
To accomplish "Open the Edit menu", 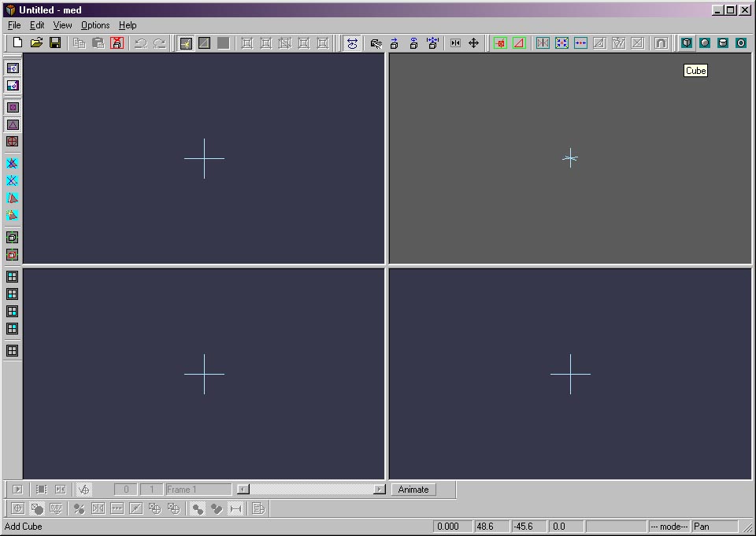I will pyautogui.click(x=37, y=25).
